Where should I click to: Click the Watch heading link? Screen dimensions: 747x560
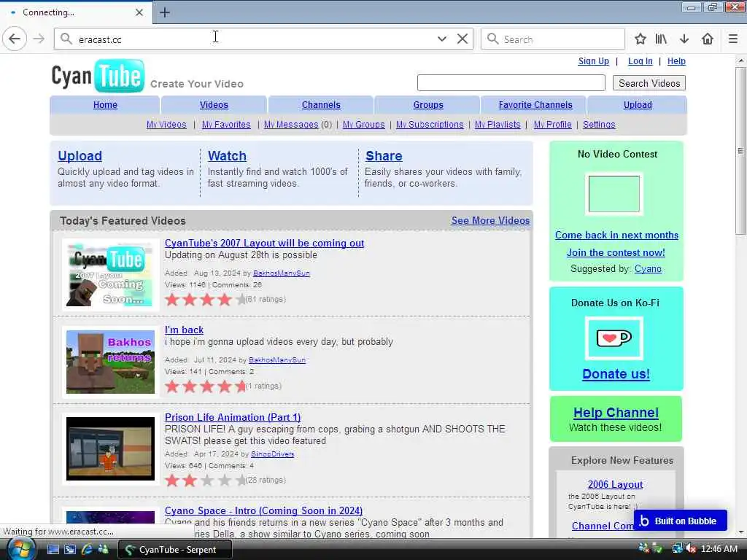pyautogui.click(x=228, y=156)
